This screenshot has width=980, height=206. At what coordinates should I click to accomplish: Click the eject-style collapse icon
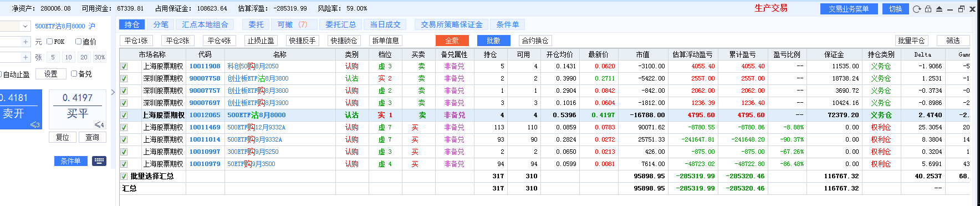click(x=939, y=9)
